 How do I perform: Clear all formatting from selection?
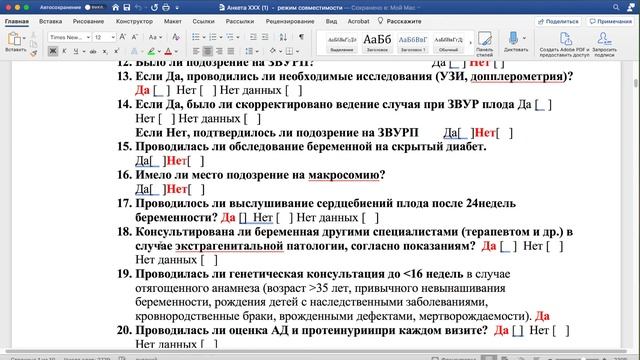tap(176, 37)
